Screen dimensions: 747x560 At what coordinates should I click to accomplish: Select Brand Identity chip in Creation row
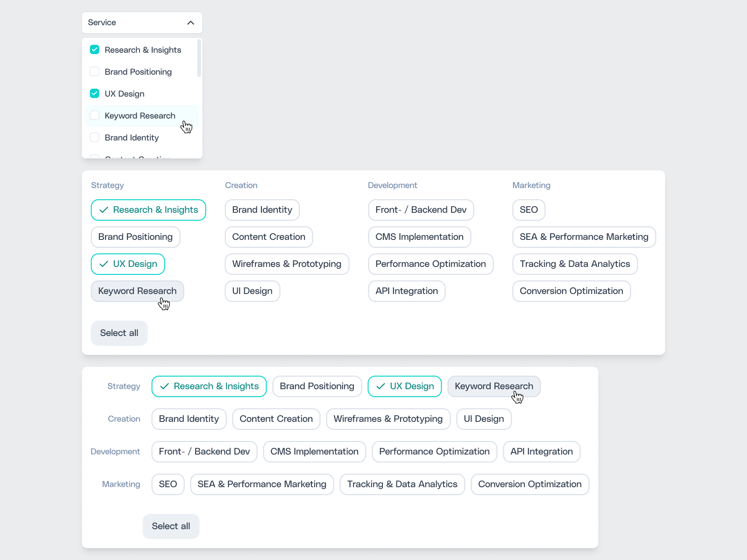point(189,419)
